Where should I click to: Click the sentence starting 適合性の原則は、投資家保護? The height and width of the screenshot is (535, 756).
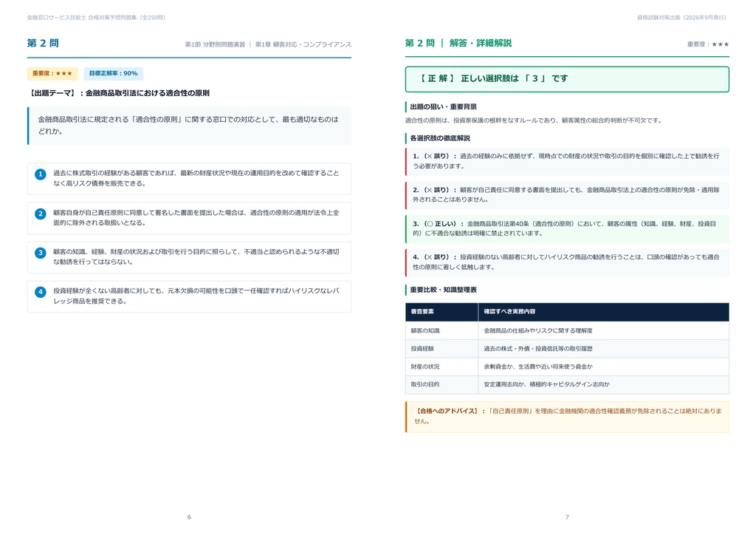pos(534,120)
